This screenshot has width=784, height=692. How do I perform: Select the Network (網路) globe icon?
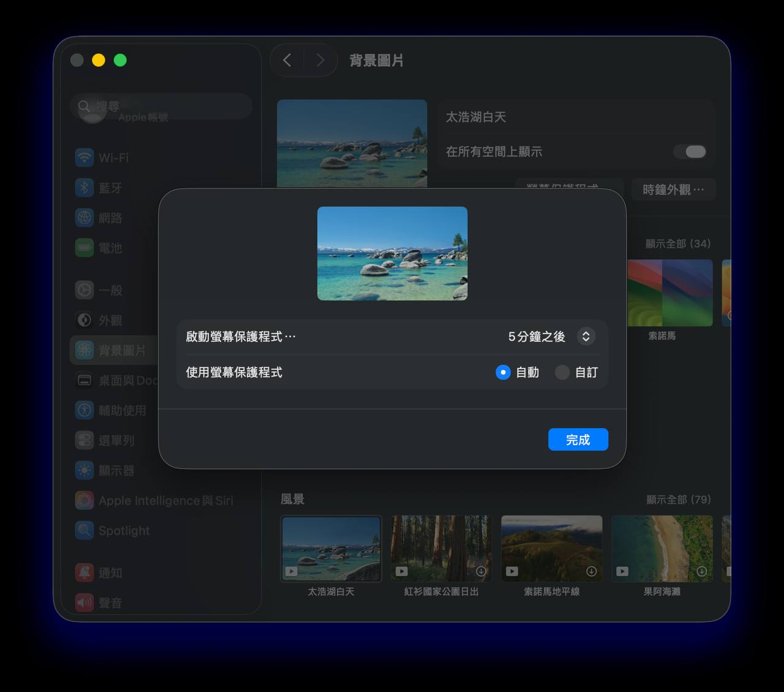point(85,218)
